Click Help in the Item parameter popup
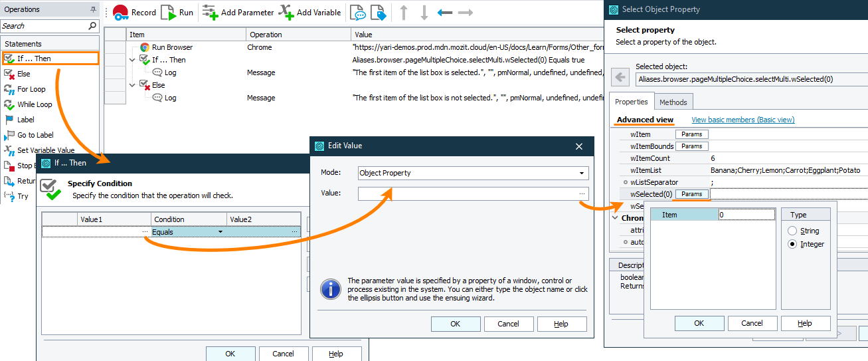 point(806,323)
